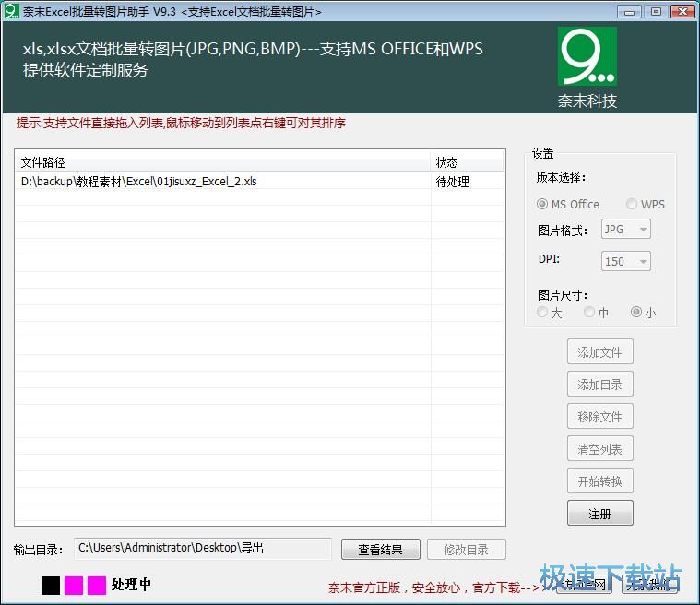Click the green 9 奈末科技 logo

pos(587,56)
